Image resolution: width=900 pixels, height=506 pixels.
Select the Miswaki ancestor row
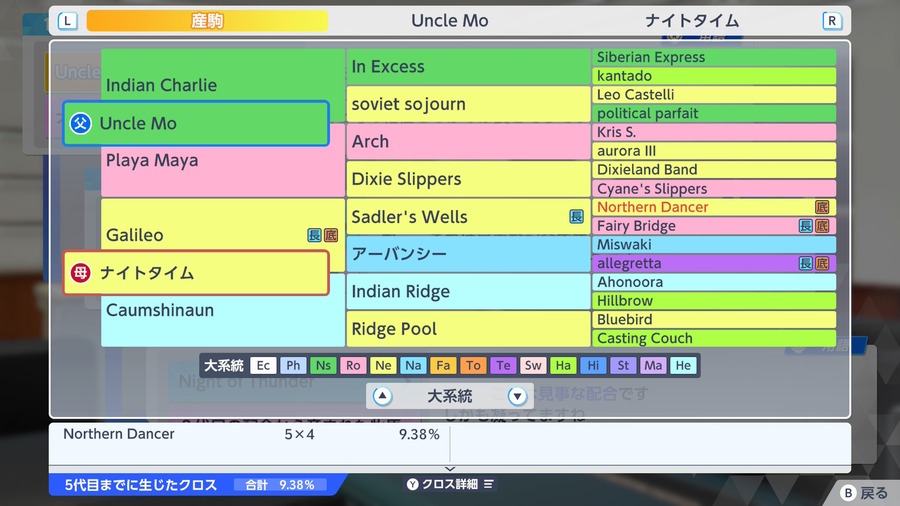[x=714, y=244]
